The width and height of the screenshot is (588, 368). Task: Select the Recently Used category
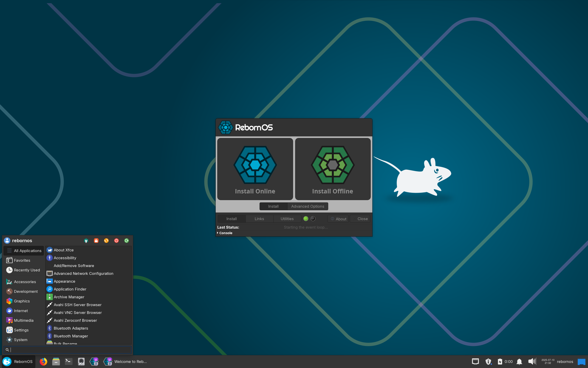tap(24, 270)
